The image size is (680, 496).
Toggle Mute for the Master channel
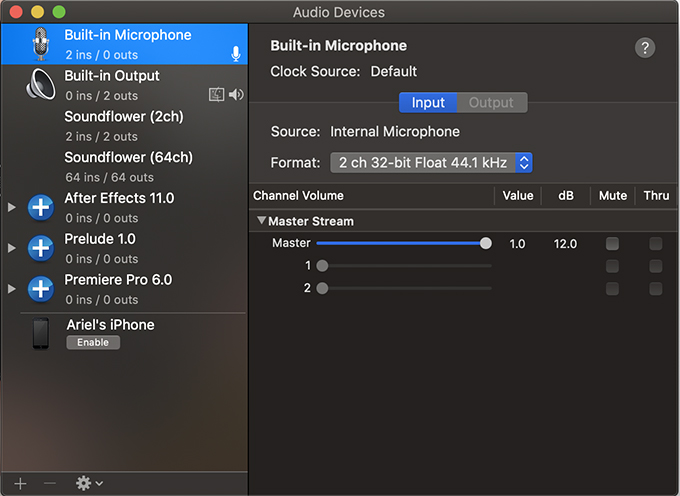pos(612,244)
